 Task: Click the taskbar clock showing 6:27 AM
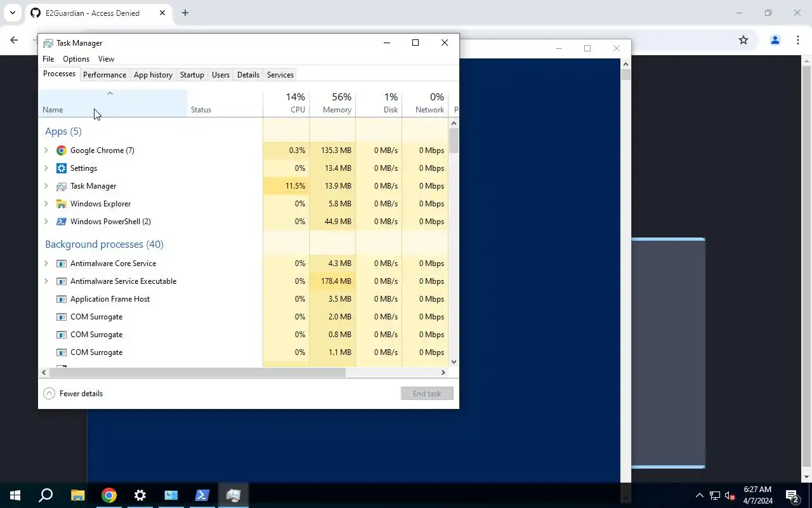[758, 495]
